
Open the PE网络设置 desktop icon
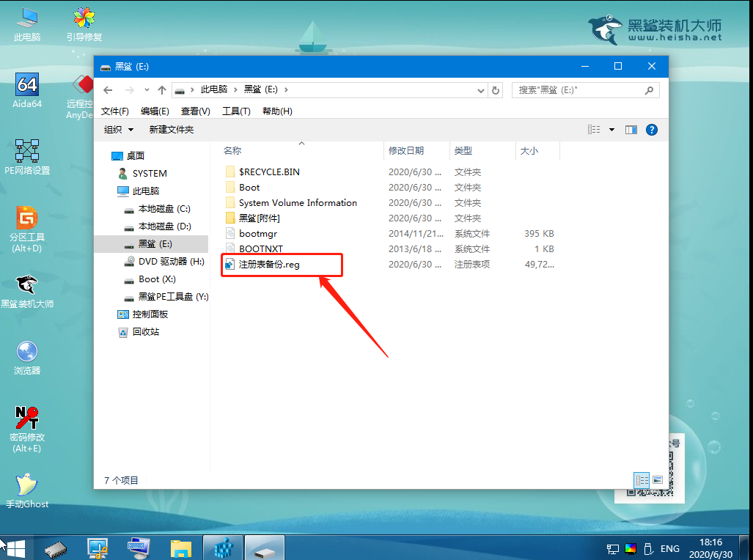click(x=27, y=157)
